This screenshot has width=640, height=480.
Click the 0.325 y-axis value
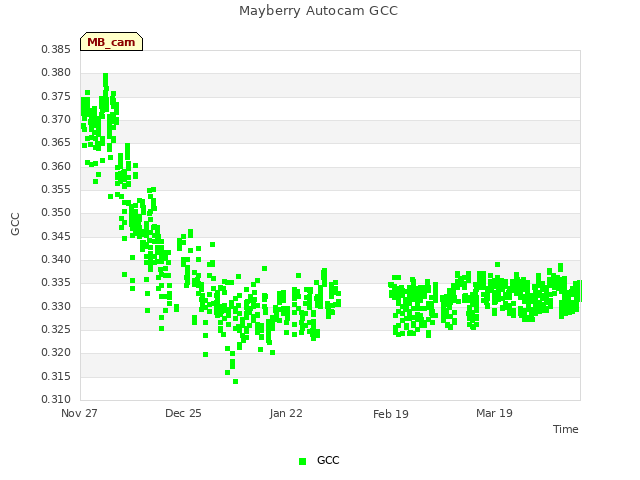(56, 329)
